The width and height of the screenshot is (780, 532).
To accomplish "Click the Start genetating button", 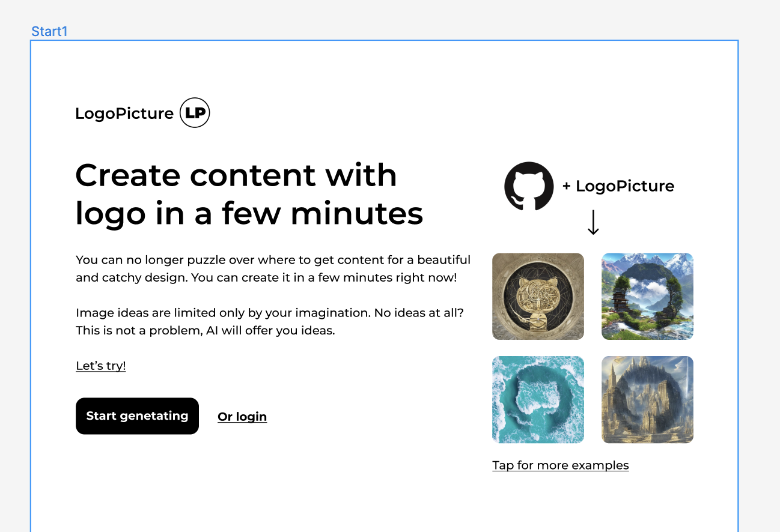I will coord(137,416).
